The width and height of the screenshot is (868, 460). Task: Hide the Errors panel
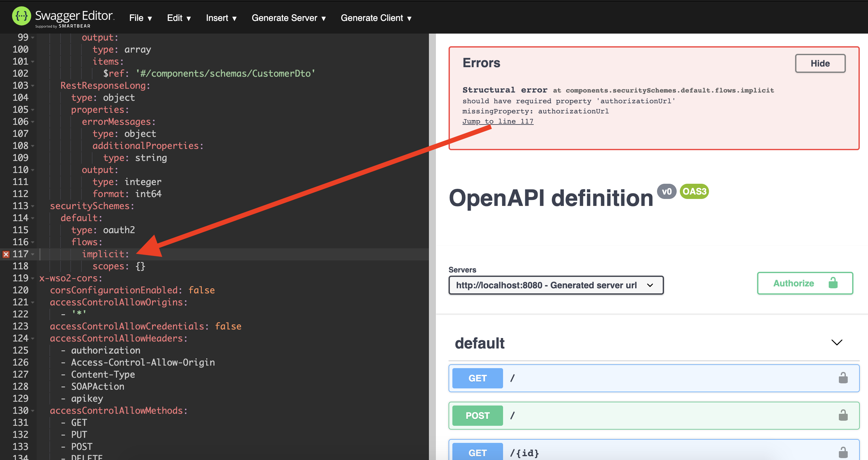point(820,63)
